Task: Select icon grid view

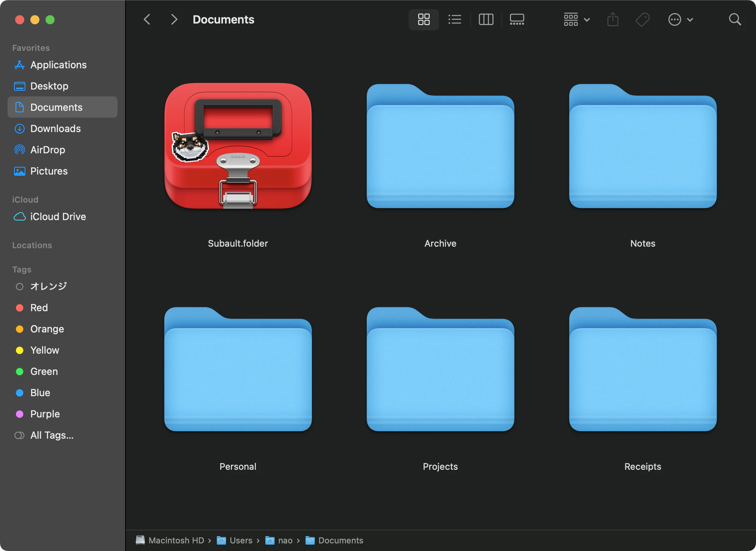Action: [x=423, y=19]
